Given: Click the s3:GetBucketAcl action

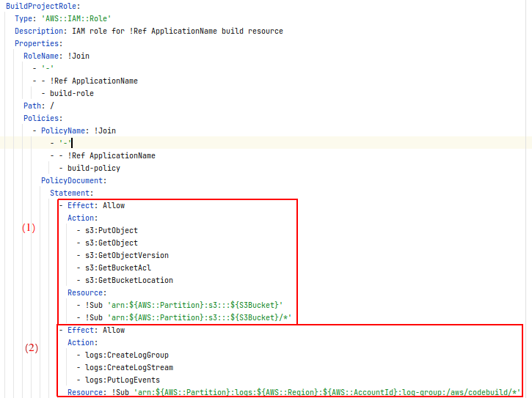Looking at the screenshot, I should click(x=117, y=268).
